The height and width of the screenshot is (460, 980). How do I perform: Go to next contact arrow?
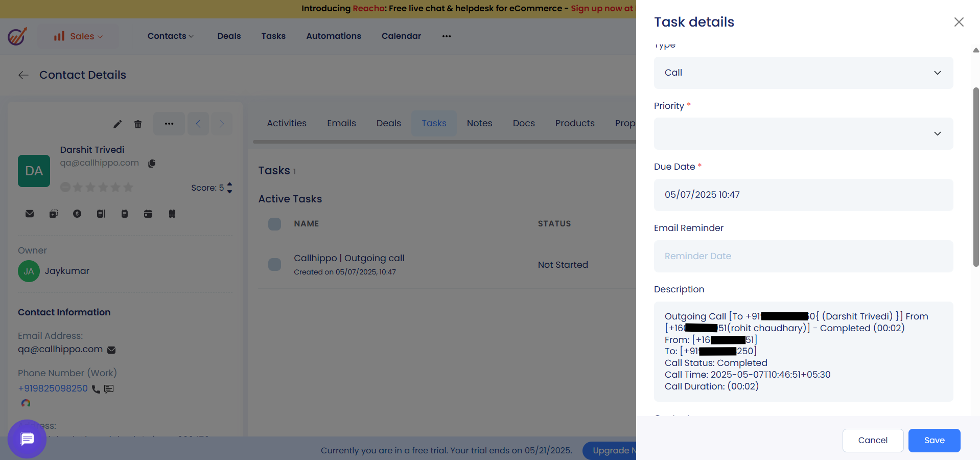[x=222, y=124]
